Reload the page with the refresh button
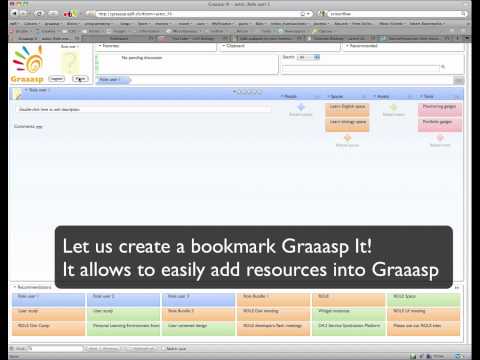The width and height of the screenshot is (480, 360). pyautogui.click(x=39, y=13)
